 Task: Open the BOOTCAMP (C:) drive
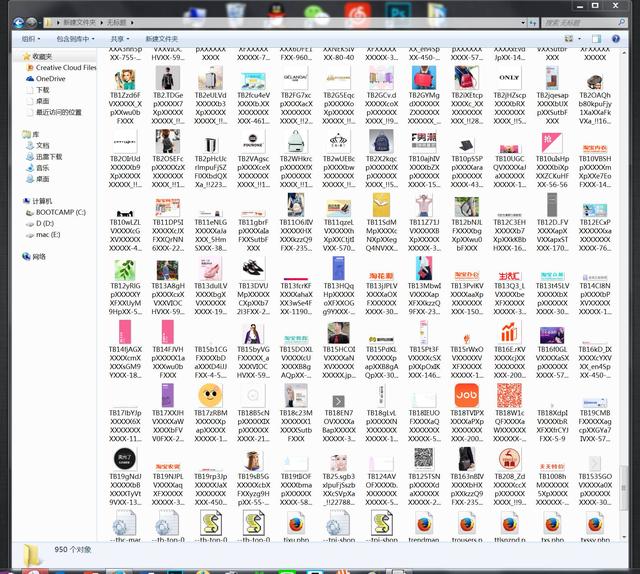pyautogui.click(x=60, y=212)
